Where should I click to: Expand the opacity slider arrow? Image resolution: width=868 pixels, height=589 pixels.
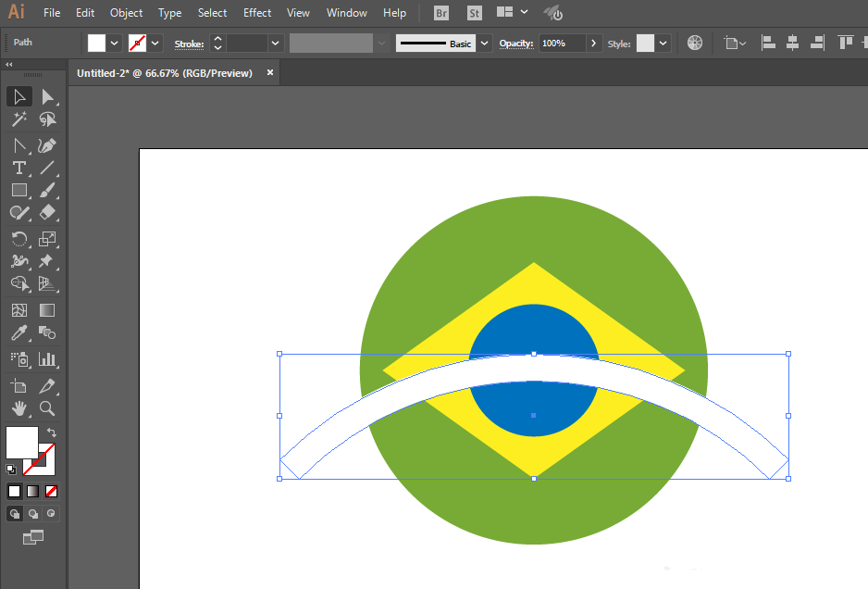(593, 44)
